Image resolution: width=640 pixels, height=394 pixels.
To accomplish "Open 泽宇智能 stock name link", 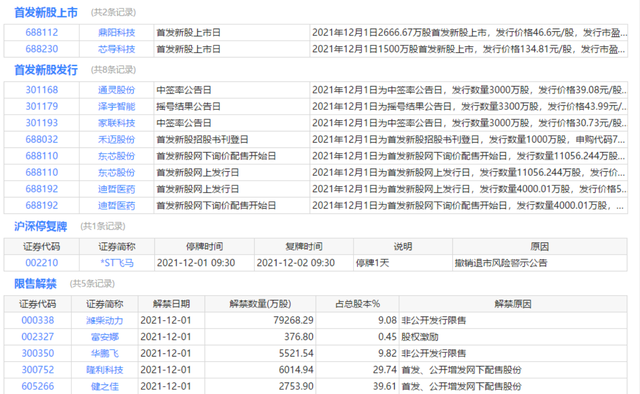I will click(x=116, y=107).
